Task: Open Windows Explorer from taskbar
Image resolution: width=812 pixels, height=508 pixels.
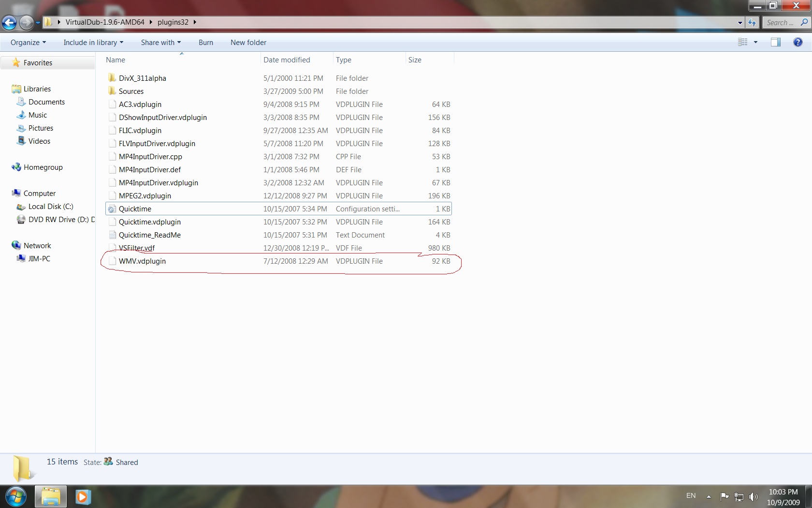Action: tap(51, 497)
